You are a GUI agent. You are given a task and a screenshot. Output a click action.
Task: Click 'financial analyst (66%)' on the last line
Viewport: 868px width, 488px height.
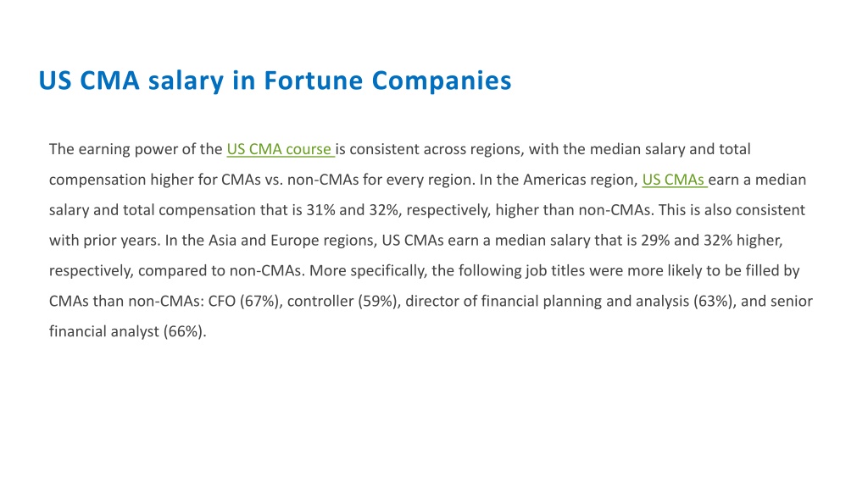coord(127,331)
